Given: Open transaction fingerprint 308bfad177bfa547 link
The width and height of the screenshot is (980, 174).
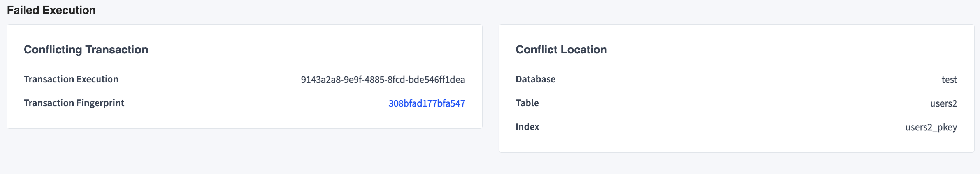Looking at the screenshot, I should [x=427, y=103].
